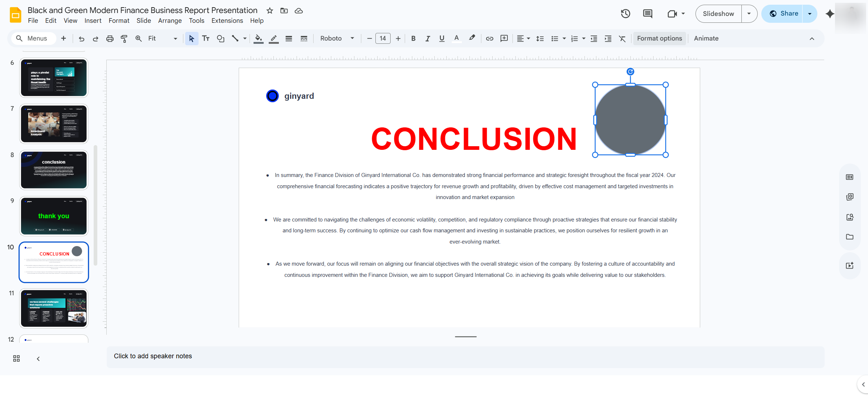Toggle Underline formatting

coord(442,38)
